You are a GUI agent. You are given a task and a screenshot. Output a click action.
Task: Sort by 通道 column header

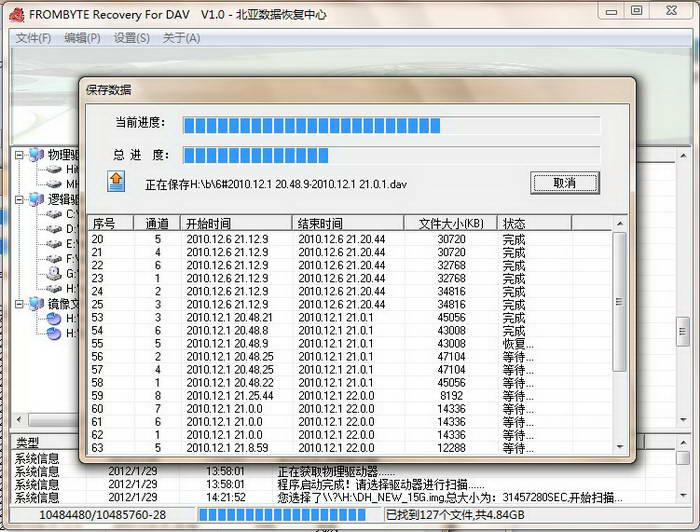157,223
